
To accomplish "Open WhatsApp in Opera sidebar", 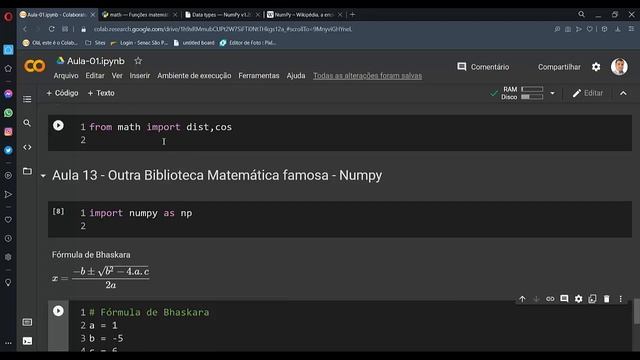I will click(x=8, y=113).
